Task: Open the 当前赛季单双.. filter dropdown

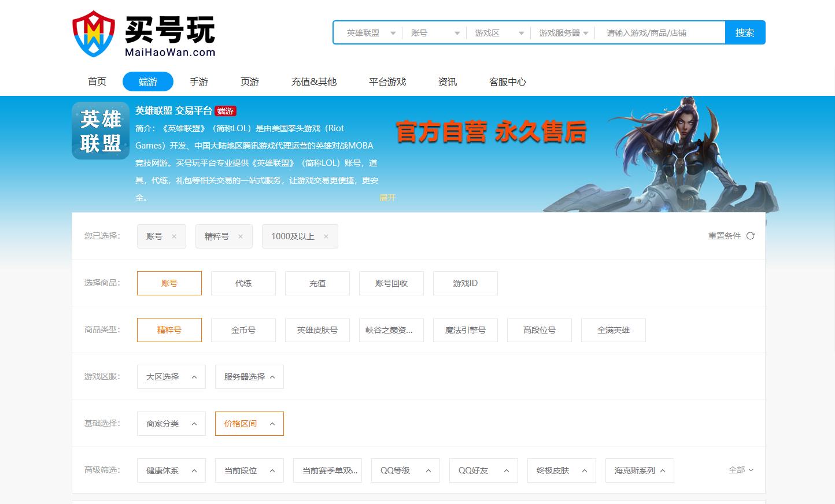Action: pos(327,470)
